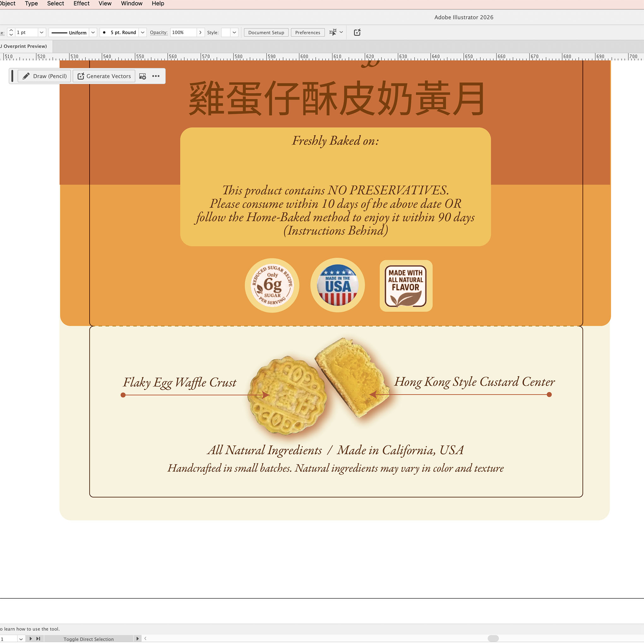
Task: Open the Help menu
Action: pos(158,3)
